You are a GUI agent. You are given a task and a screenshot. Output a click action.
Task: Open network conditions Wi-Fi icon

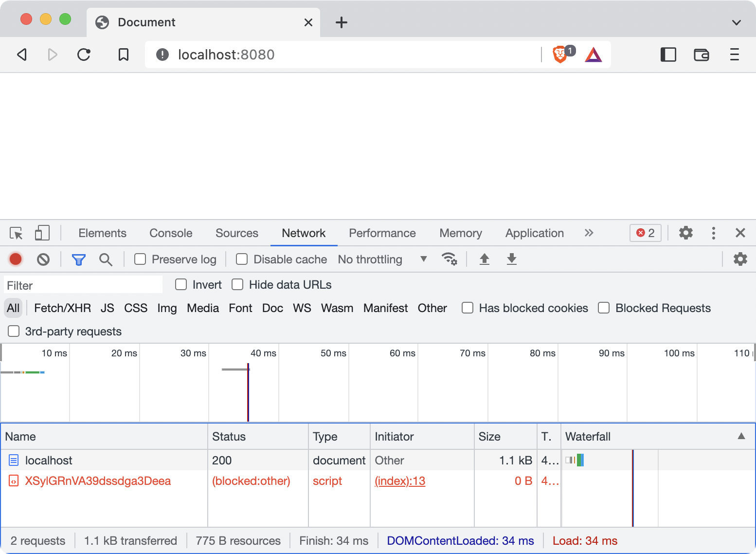coord(449,259)
